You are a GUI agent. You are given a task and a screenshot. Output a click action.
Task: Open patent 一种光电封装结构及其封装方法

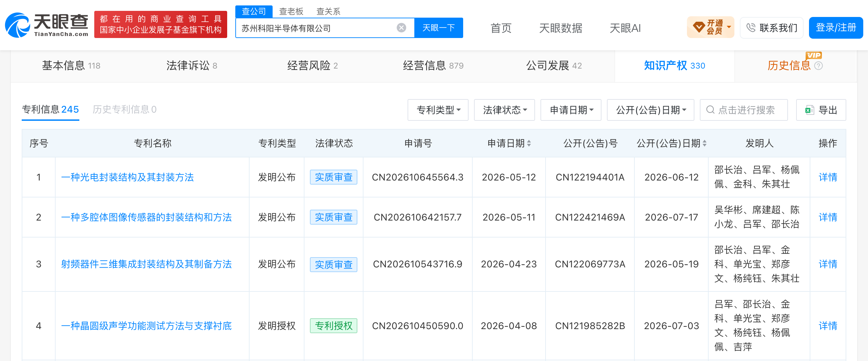[127, 177]
